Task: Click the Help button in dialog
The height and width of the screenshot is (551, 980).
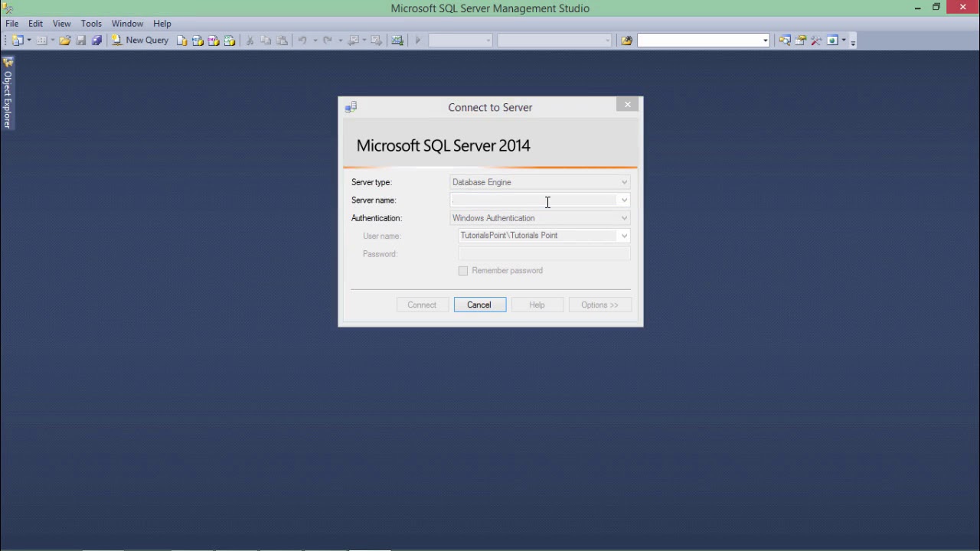Action: click(537, 305)
